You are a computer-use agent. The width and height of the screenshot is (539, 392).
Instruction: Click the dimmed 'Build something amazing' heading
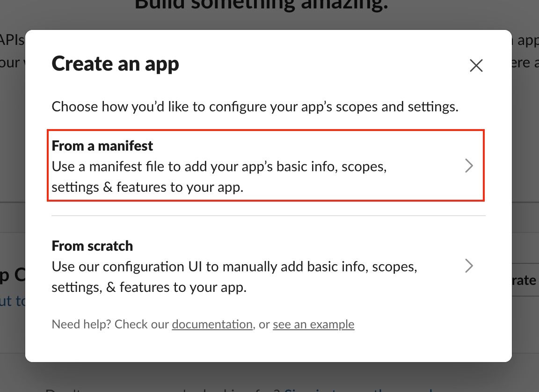pos(261,6)
